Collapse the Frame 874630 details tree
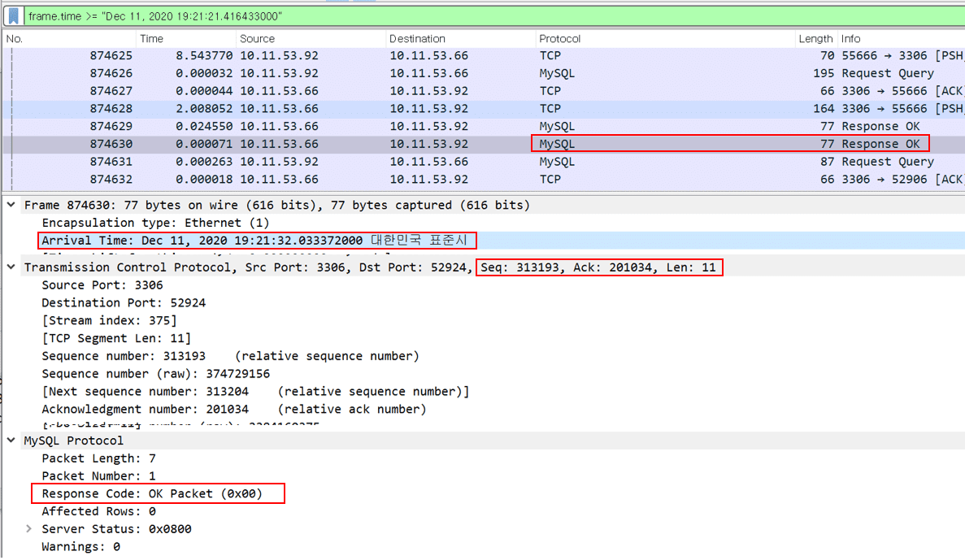This screenshot has height=560, width=965. [11, 205]
